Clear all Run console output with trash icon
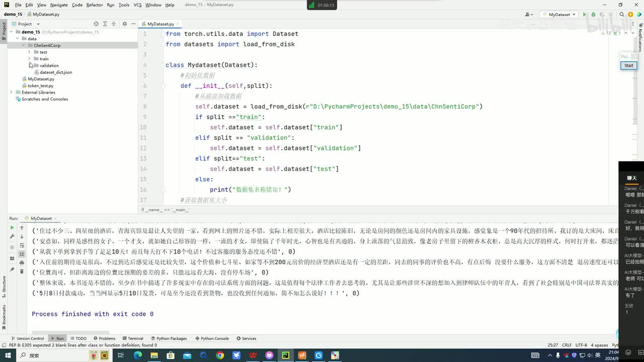 coord(22,271)
